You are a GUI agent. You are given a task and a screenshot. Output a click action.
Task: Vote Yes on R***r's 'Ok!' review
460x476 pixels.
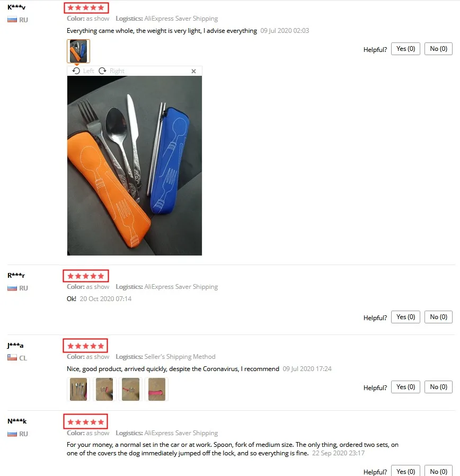pyautogui.click(x=405, y=317)
